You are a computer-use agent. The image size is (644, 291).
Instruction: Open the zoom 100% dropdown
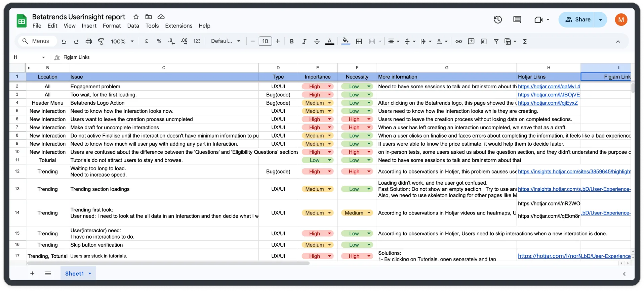pos(122,41)
